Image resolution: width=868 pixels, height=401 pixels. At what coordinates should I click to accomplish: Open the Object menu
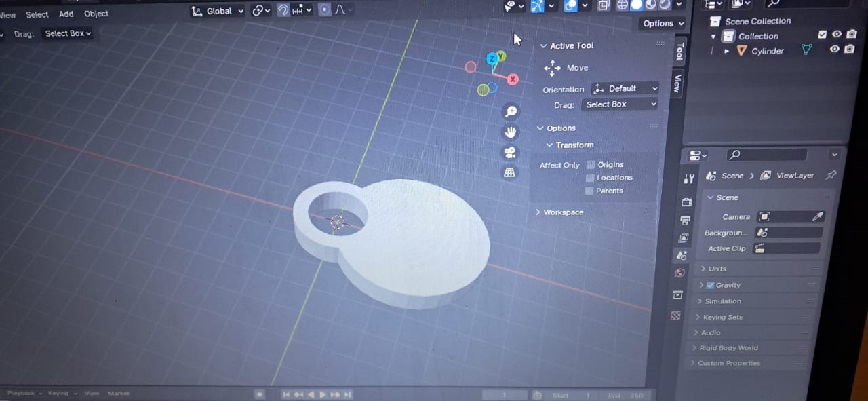coord(96,14)
